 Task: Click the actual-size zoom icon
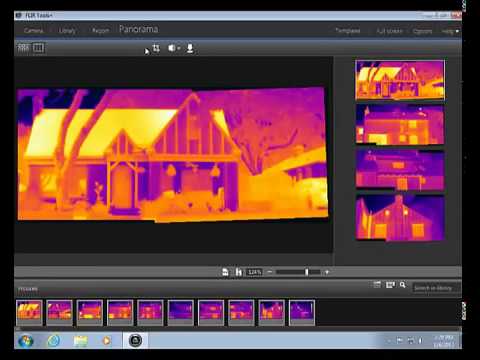pos(239,272)
